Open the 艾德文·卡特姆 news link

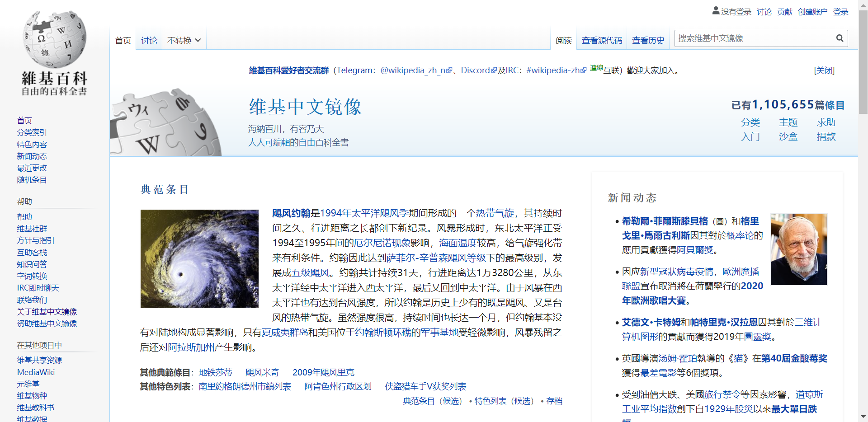click(651, 322)
